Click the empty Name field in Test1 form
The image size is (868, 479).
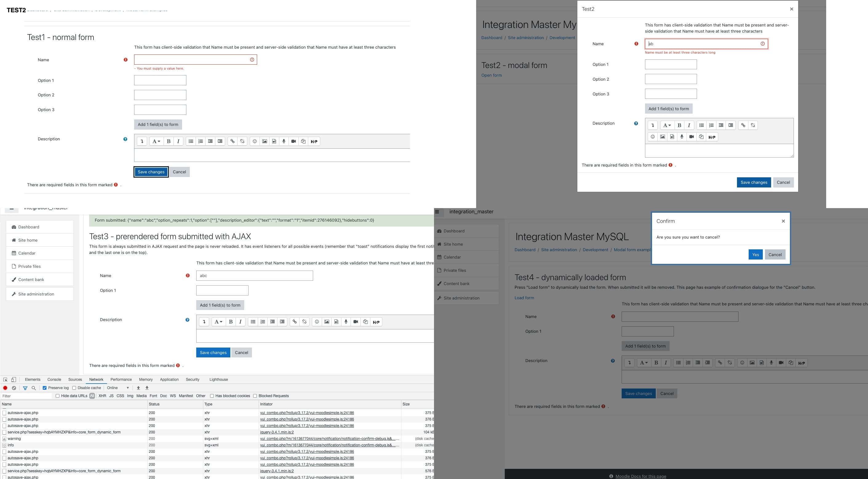pyautogui.click(x=195, y=60)
